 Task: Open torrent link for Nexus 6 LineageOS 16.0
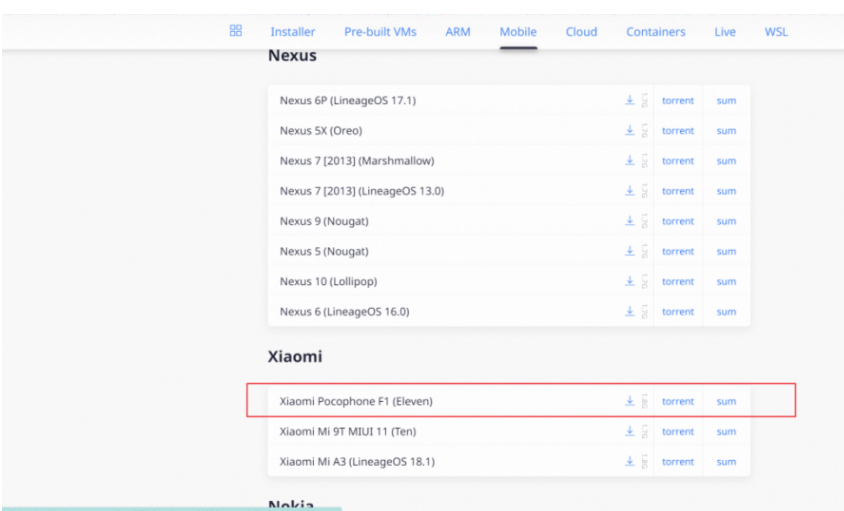coord(678,312)
